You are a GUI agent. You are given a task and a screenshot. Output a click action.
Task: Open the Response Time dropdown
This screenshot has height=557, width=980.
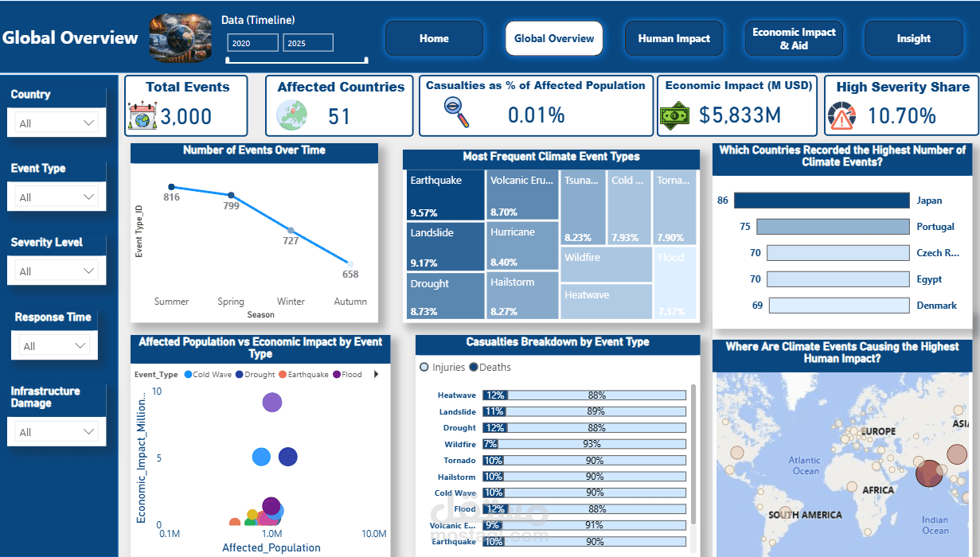[x=54, y=346]
